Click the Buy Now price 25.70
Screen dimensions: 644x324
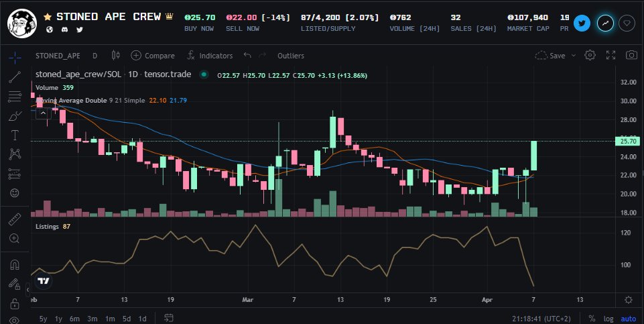pyautogui.click(x=200, y=17)
